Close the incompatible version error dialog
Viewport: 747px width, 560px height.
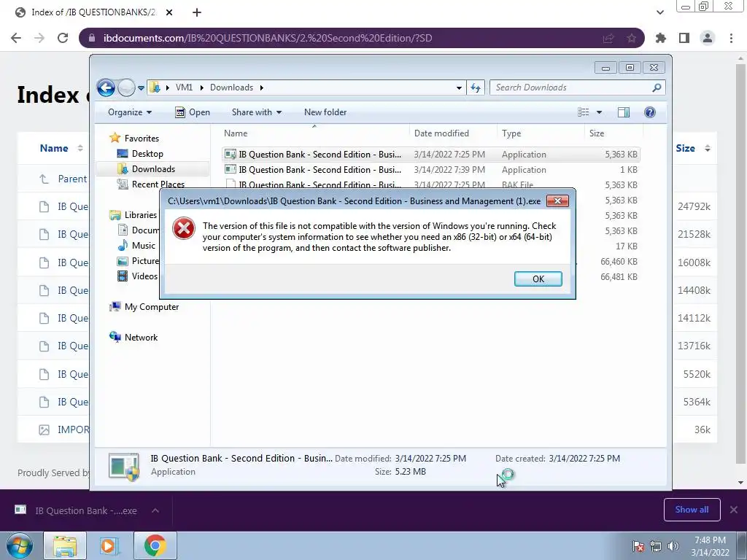tap(557, 201)
